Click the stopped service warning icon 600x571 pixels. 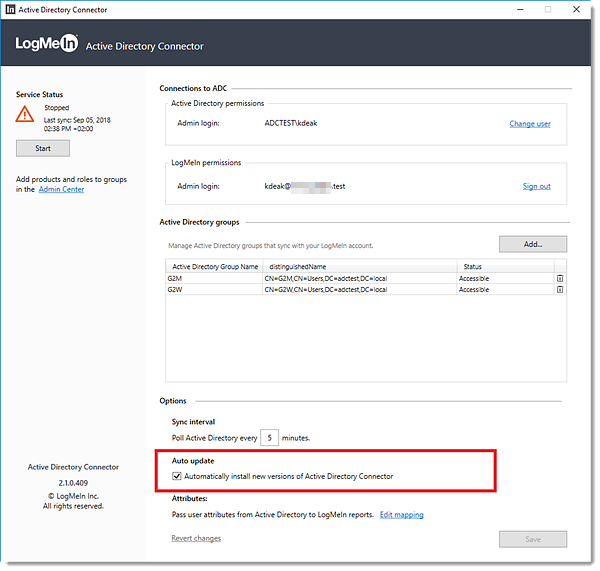(24, 114)
